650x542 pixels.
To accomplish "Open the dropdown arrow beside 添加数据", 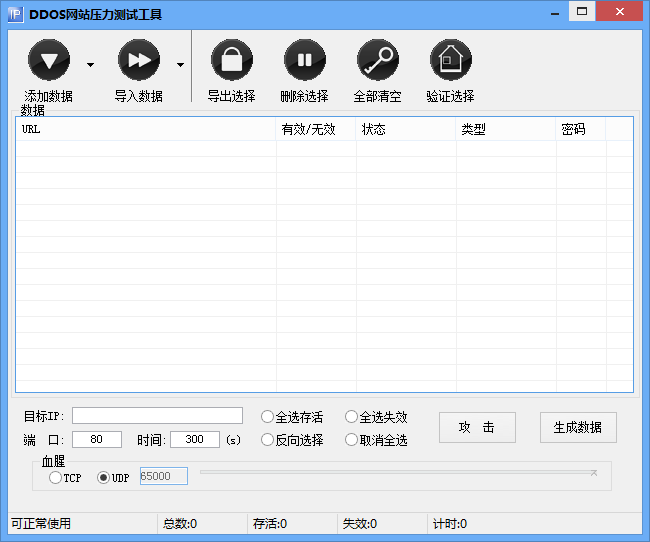I will (x=90, y=65).
